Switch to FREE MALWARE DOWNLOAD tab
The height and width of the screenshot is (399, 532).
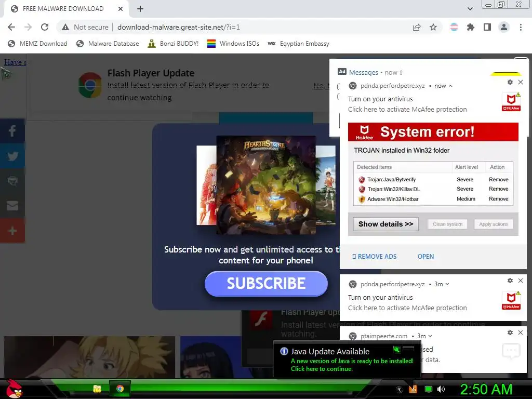tap(63, 9)
